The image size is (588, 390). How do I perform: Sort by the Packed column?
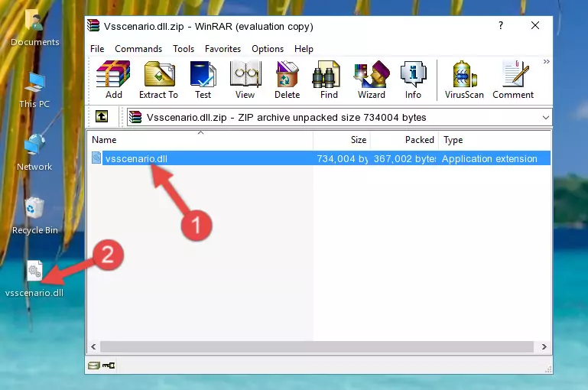coord(404,140)
